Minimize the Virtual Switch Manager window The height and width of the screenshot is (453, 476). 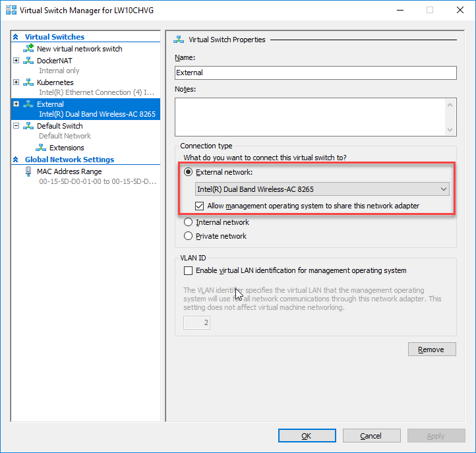point(400,10)
